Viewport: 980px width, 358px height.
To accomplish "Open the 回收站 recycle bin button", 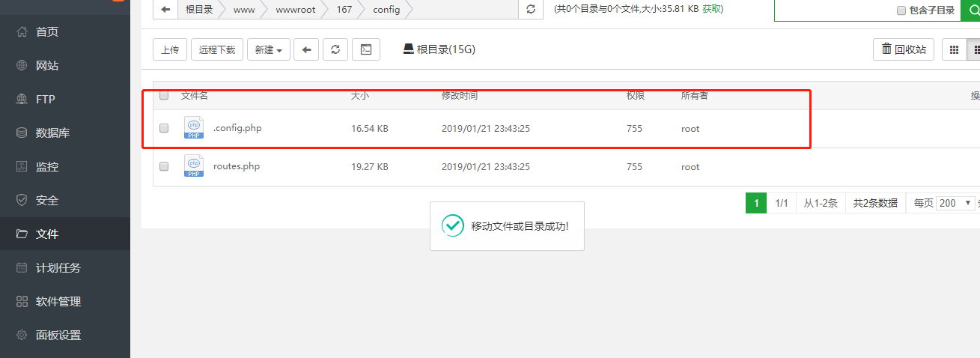I will (904, 49).
